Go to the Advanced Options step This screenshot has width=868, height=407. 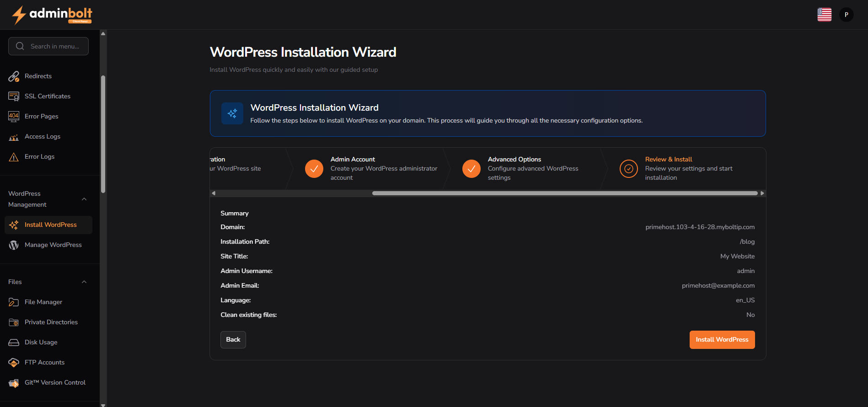528,168
